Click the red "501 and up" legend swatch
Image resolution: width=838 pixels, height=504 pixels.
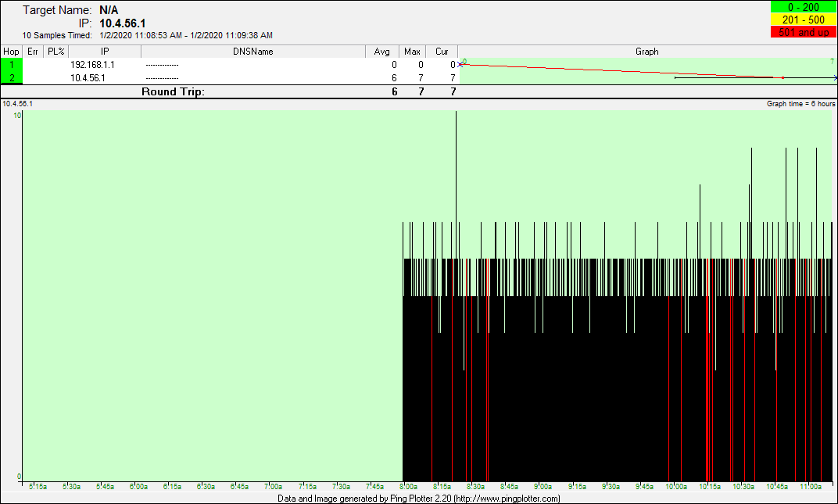click(803, 32)
